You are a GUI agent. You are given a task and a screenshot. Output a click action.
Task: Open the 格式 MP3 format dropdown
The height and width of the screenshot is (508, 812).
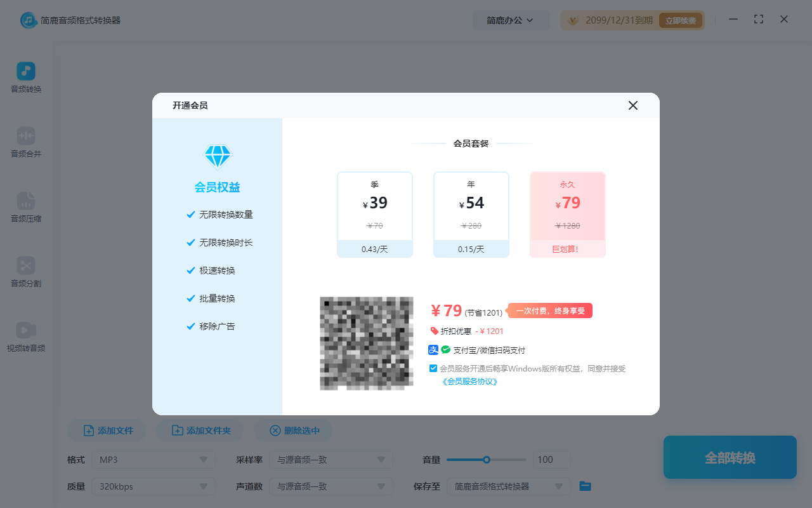tap(153, 459)
